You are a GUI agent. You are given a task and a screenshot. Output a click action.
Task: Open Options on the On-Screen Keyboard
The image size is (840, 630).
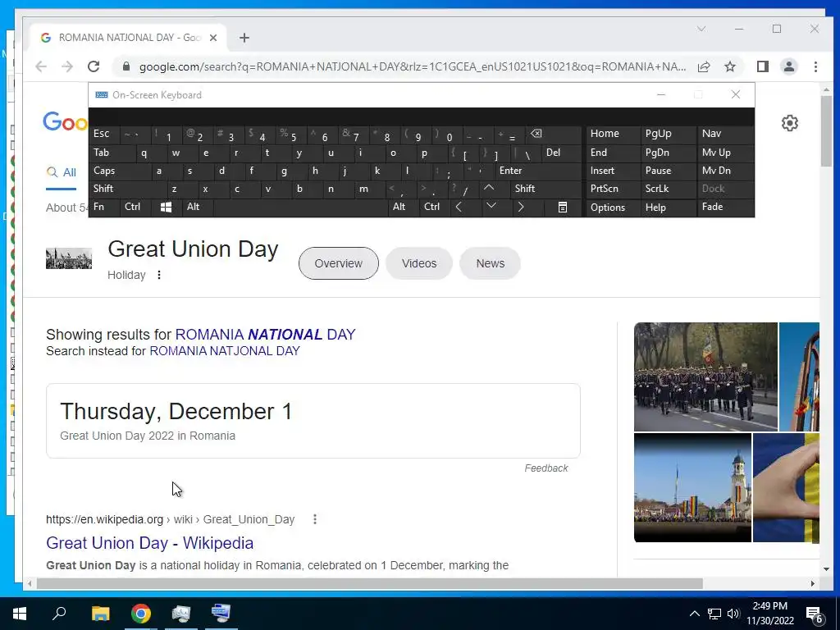[x=613, y=208]
